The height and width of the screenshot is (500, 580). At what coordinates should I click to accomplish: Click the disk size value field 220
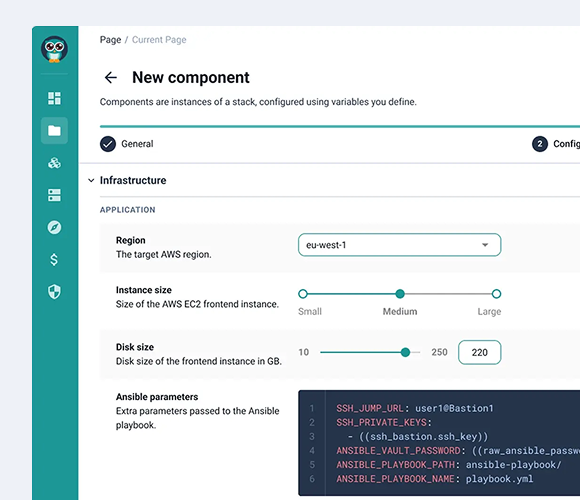tap(480, 352)
